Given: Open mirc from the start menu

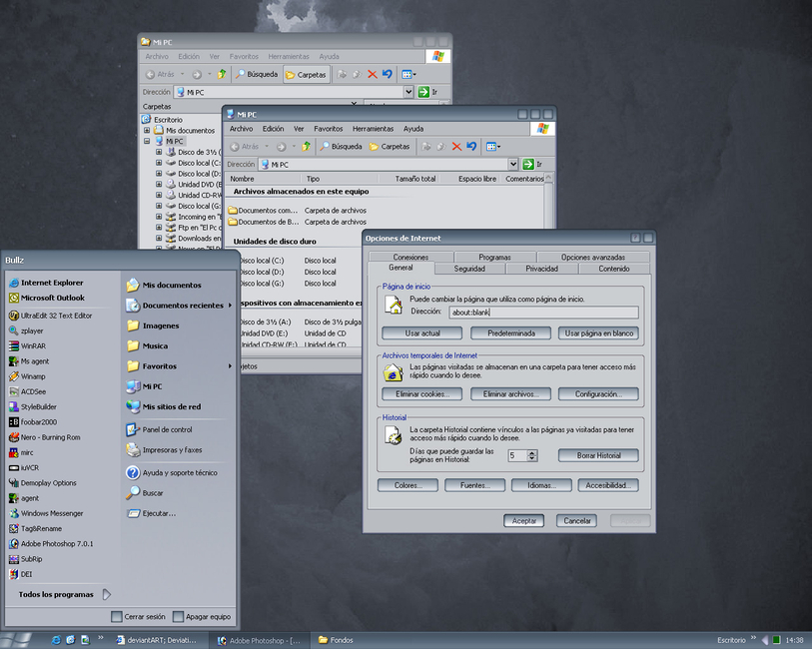Looking at the screenshot, I should [21, 453].
